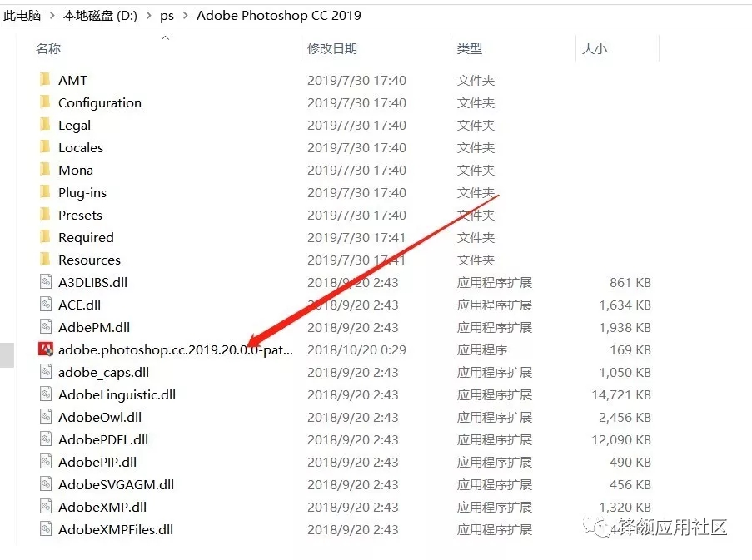The height and width of the screenshot is (560, 752).
Task: Expand chevron after 本地磁盘 (D:)
Action: click(x=149, y=16)
